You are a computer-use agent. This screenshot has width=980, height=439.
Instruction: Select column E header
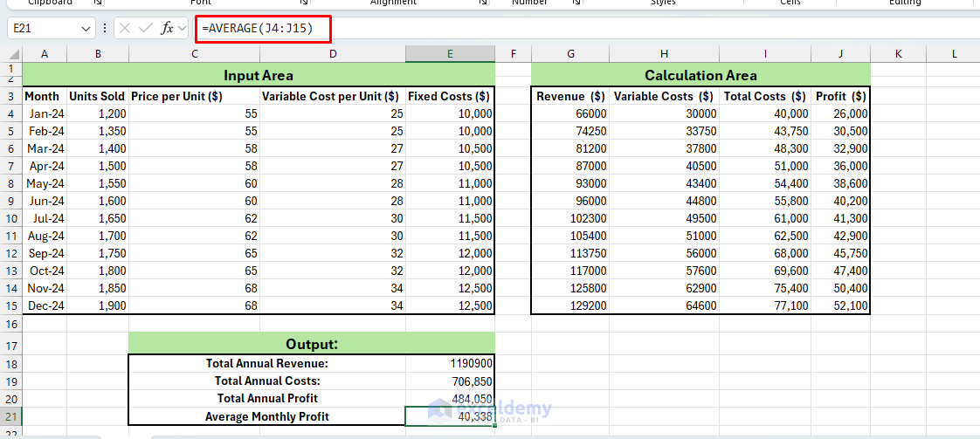coord(450,54)
